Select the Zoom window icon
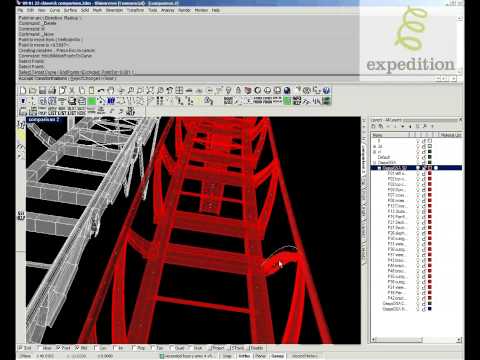Image resolution: width=480 pixels, height=360 pixels. [140, 90]
